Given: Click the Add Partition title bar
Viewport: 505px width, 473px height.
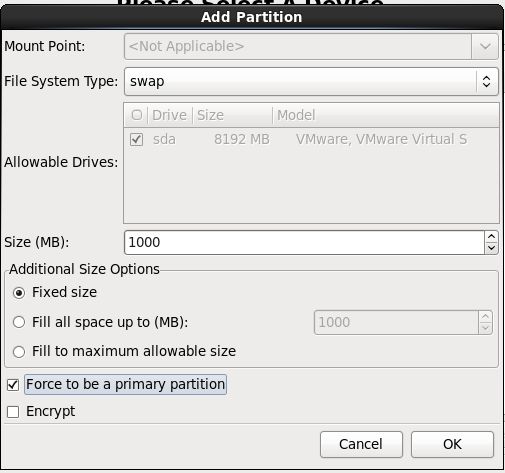Looking at the screenshot, I should click(x=252, y=17).
